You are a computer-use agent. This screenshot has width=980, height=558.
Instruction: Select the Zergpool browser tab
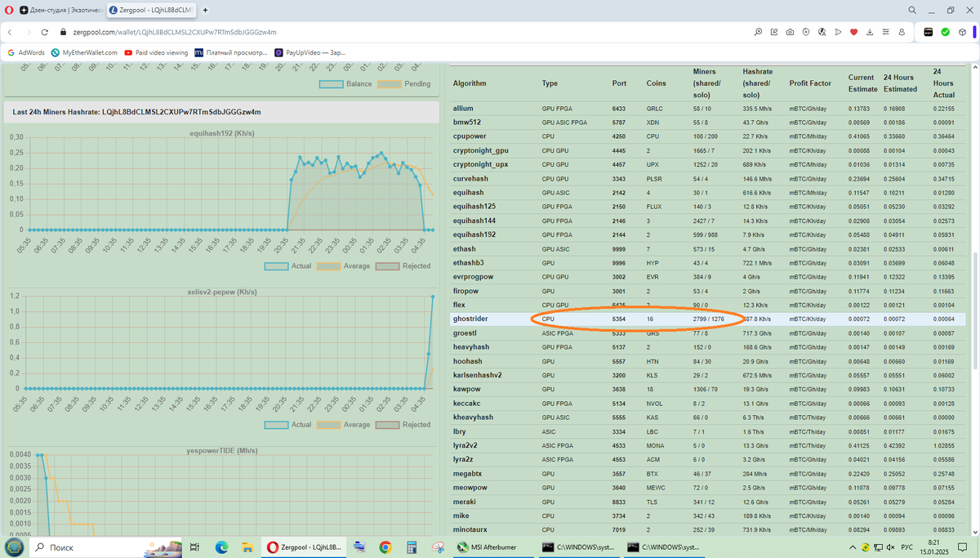pyautogui.click(x=151, y=11)
